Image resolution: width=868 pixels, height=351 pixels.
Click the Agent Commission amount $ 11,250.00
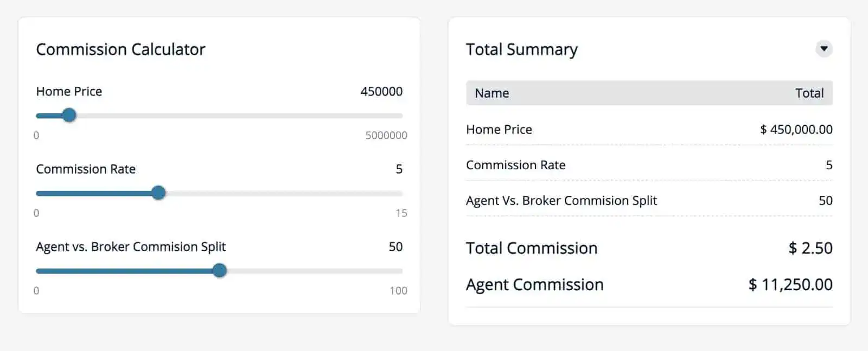790,284
